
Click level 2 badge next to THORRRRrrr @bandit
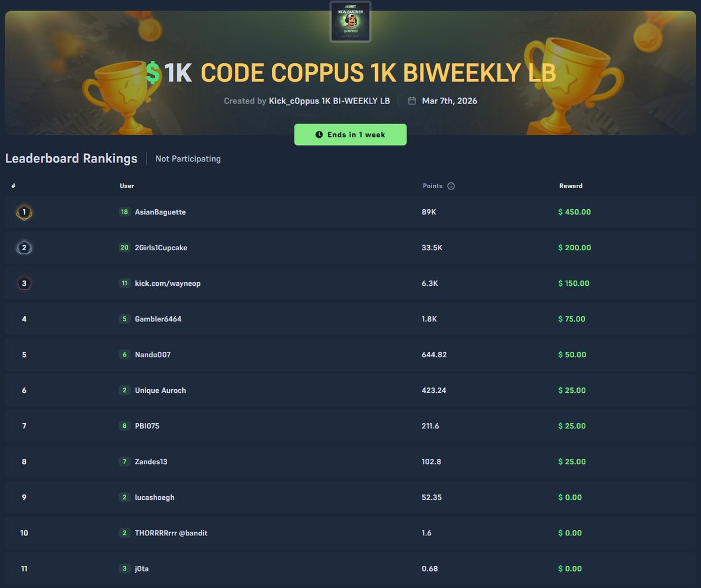pyautogui.click(x=124, y=533)
